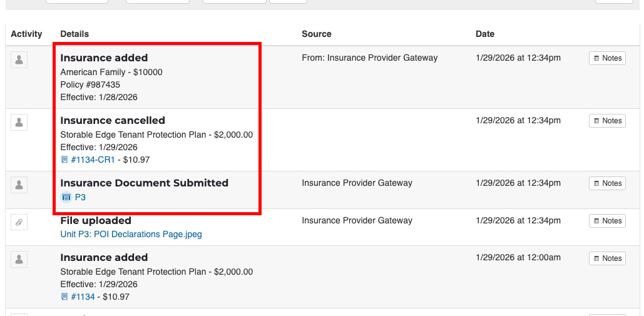Open the #1134 invoice link
644x316 pixels.
pyautogui.click(x=83, y=297)
